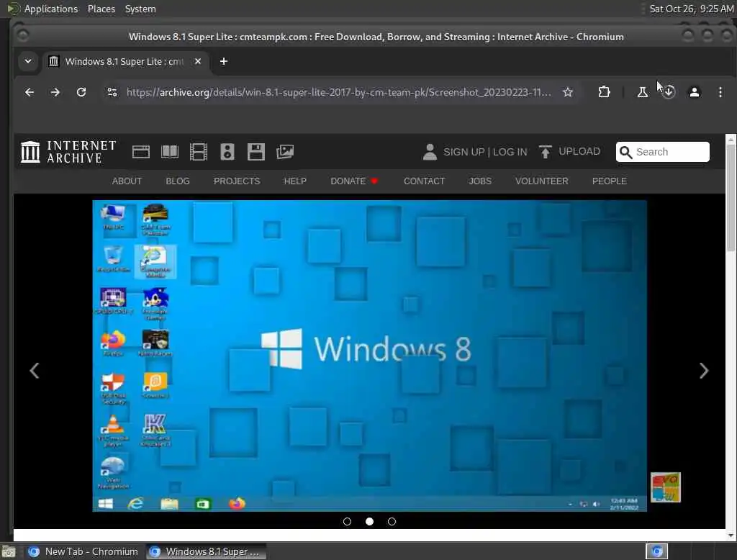The image size is (737, 560).
Task: Click SIGN UP link
Action: (x=464, y=152)
